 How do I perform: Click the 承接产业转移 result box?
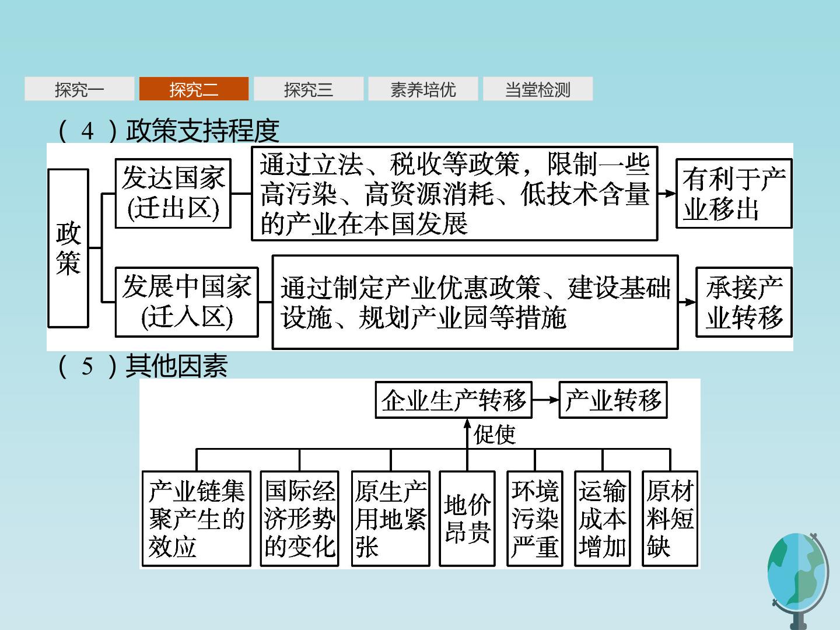[744, 302]
